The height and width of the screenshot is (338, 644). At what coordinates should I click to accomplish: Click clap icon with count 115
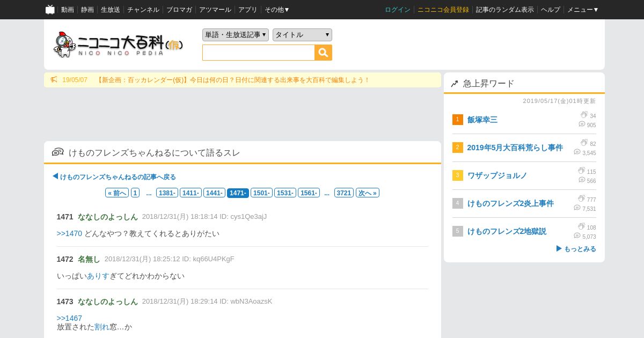(x=581, y=171)
